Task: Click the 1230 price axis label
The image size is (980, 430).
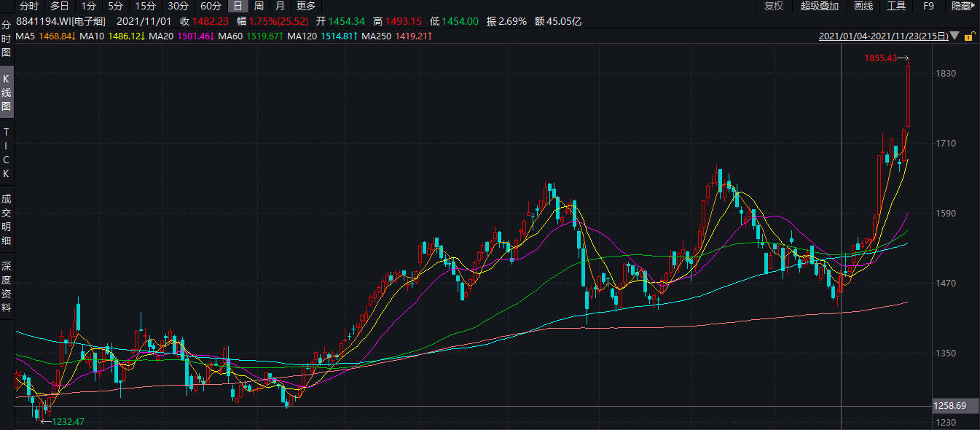Action: [x=946, y=423]
